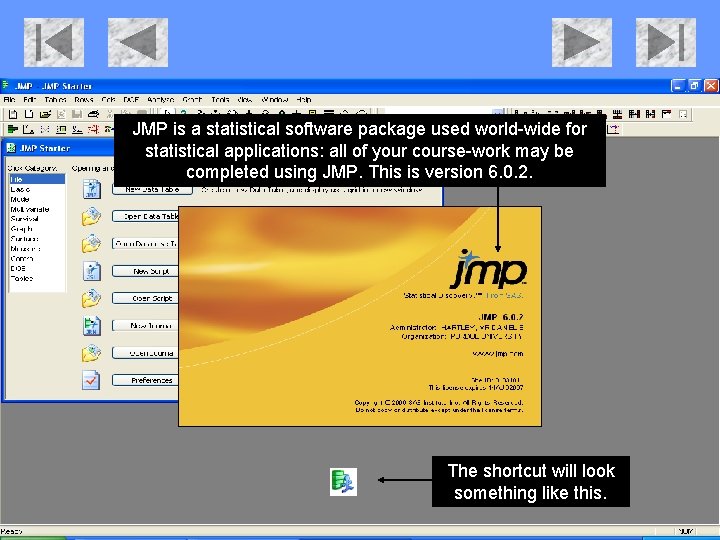
Task: Open the Analyze menu
Action: click(161, 99)
